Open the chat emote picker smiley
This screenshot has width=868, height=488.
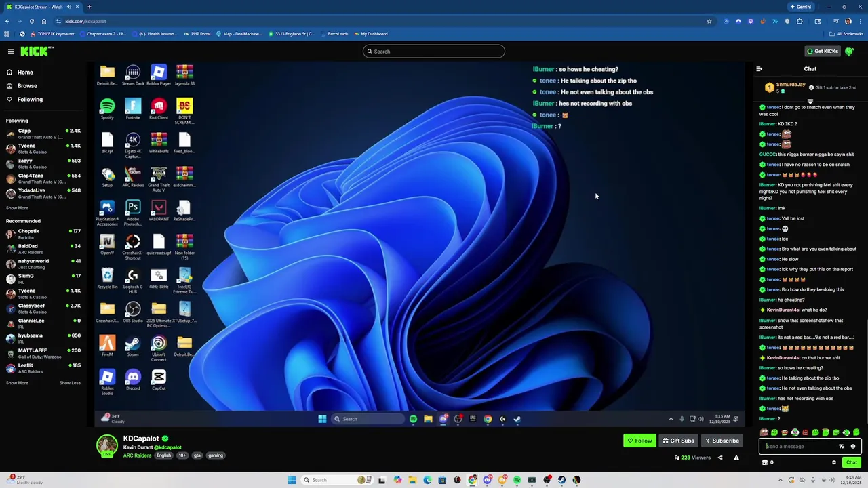click(853, 446)
